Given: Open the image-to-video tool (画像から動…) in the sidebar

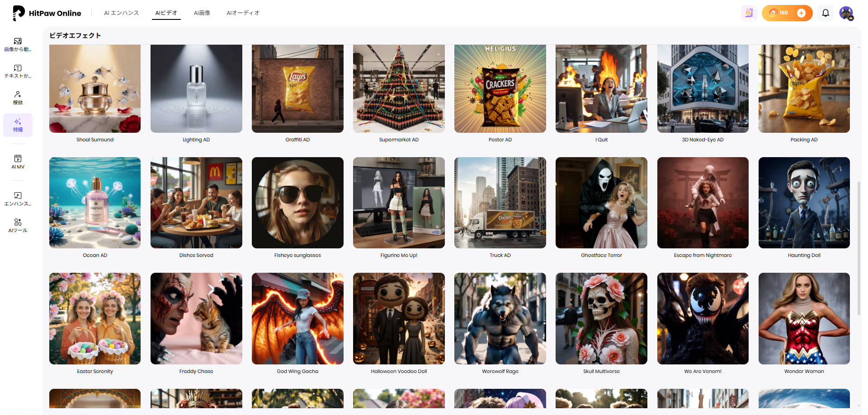Looking at the screenshot, I should tap(18, 44).
